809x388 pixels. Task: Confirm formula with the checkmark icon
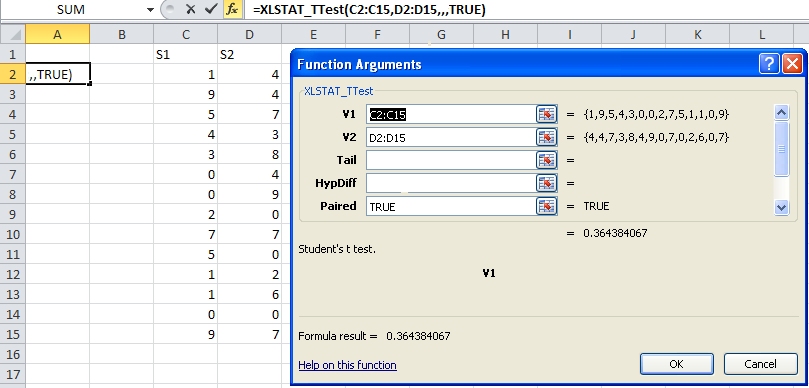[211, 9]
